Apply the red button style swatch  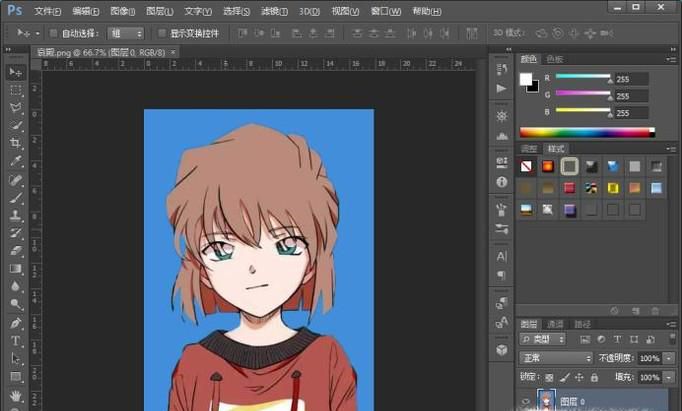tap(569, 188)
